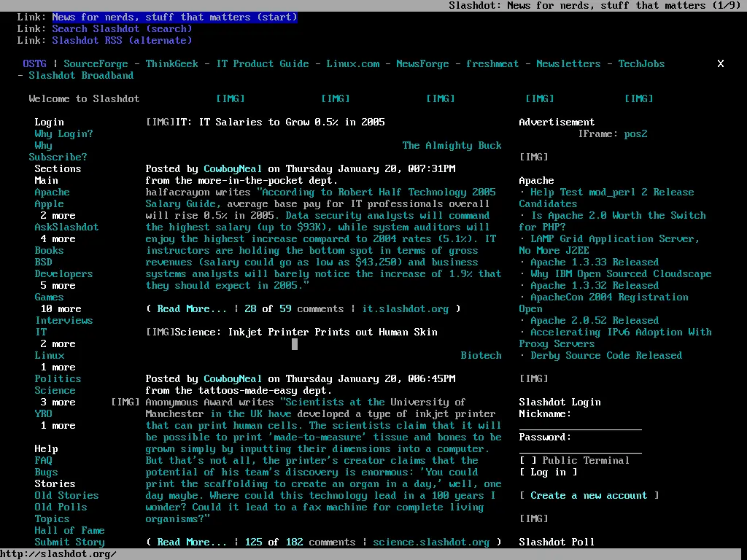This screenshot has width=747, height=560.
Task: Open the Politics section link
Action: point(58,378)
